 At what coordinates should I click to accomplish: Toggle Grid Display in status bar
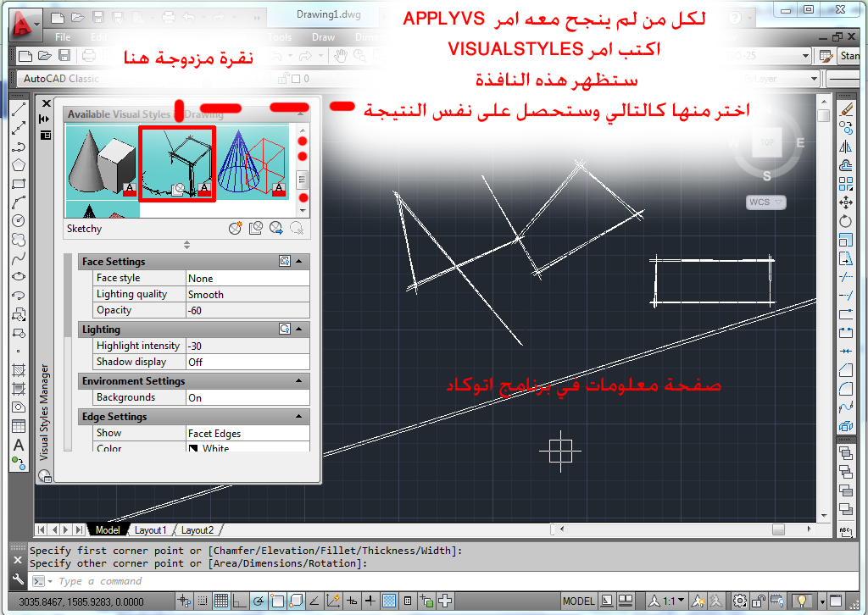pos(221,601)
